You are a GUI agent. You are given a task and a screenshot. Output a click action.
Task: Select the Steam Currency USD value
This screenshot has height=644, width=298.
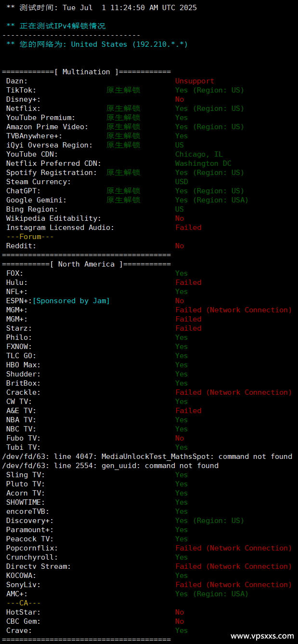pyautogui.click(x=181, y=182)
